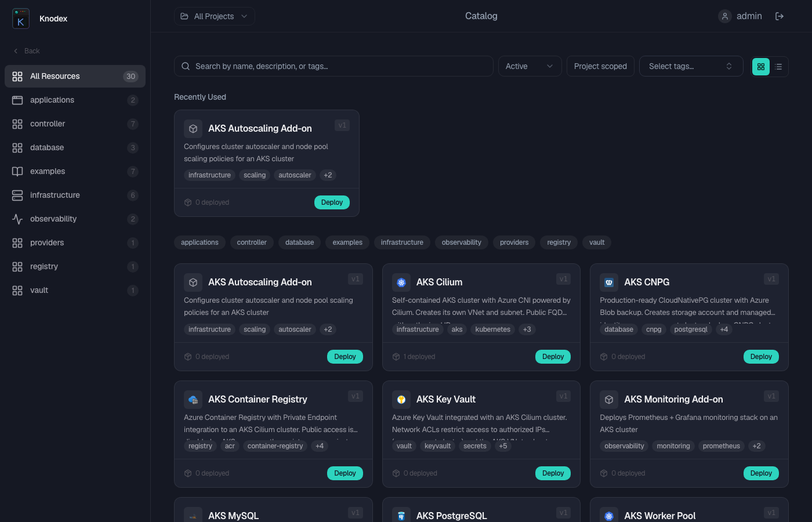Viewport: 812px width, 522px height.
Task: Click the AKS Key Vault card icon
Action: [x=401, y=400]
